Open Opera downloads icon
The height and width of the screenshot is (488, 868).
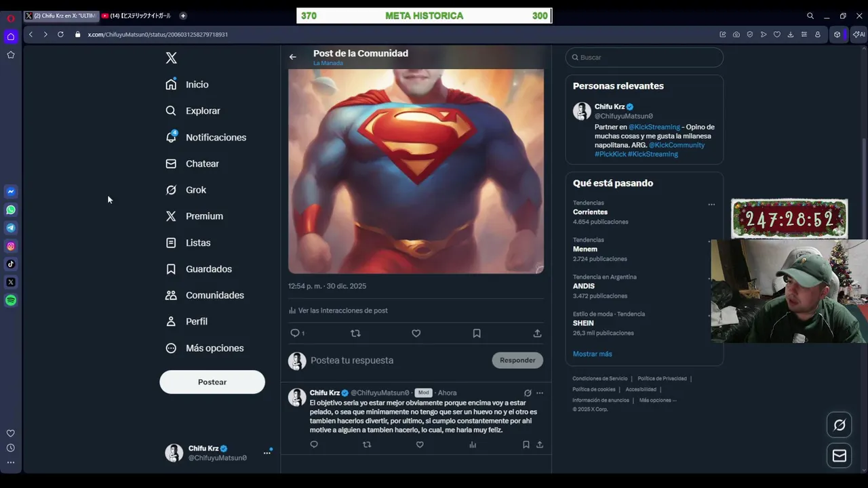point(791,35)
